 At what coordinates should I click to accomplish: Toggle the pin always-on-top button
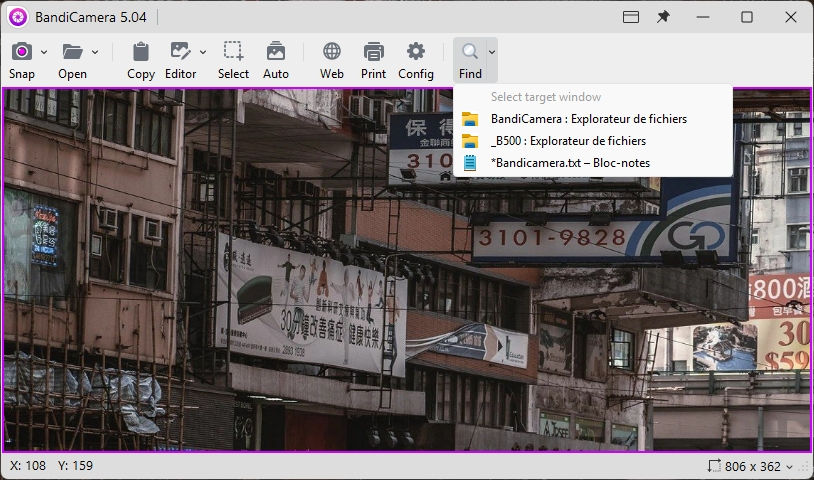pos(663,17)
